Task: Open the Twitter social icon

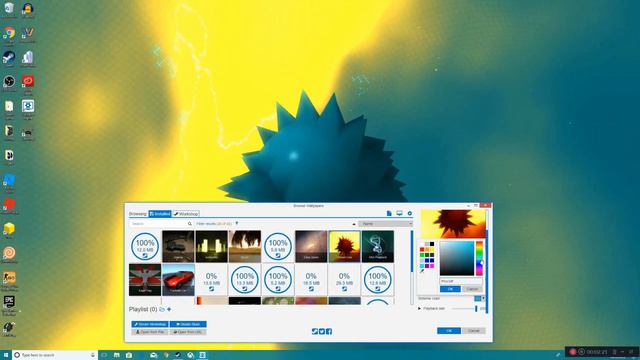Action: [x=322, y=331]
